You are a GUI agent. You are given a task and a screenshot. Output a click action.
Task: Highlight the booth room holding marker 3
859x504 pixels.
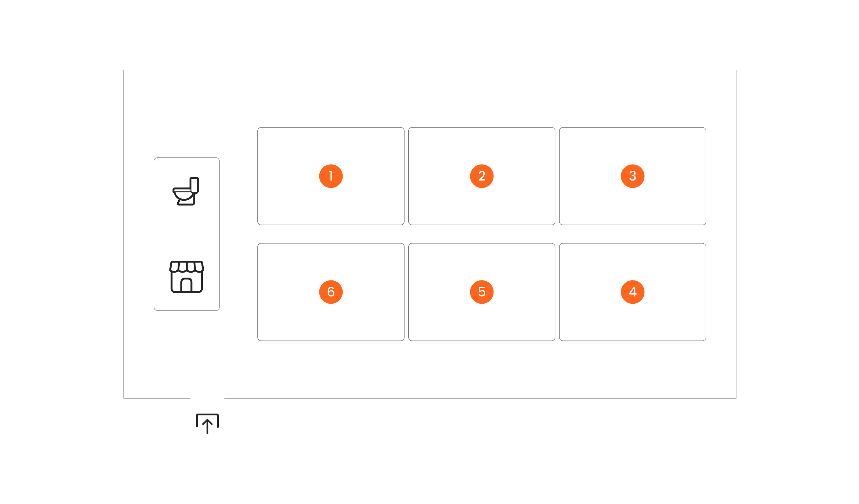(633, 176)
